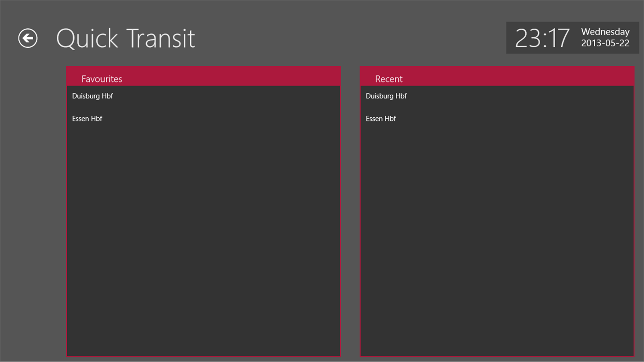This screenshot has width=644, height=362.
Task: Click the Wednesday label on the clock tile
Action: pyautogui.click(x=605, y=31)
